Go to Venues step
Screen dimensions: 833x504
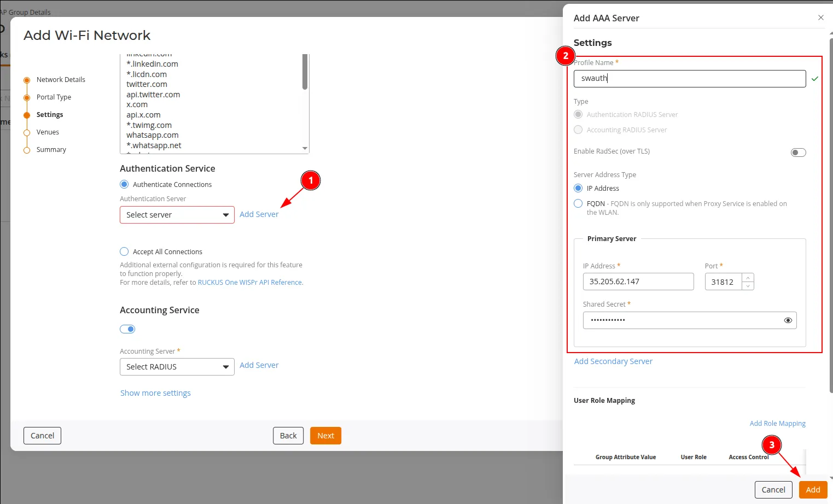[x=48, y=132]
